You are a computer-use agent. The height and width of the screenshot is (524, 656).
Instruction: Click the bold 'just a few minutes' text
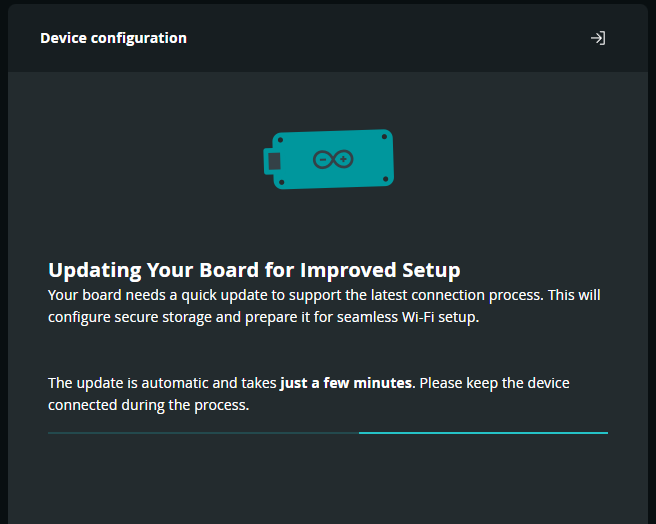click(x=346, y=383)
